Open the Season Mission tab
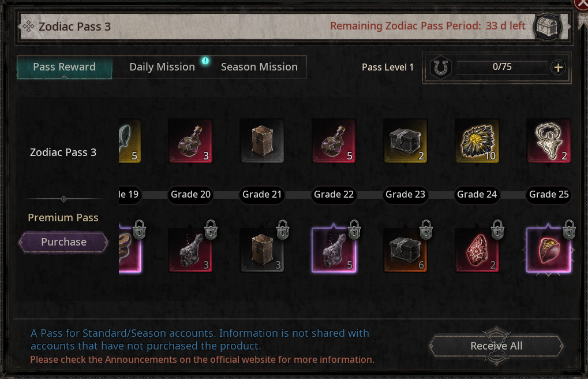 pyautogui.click(x=259, y=67)
